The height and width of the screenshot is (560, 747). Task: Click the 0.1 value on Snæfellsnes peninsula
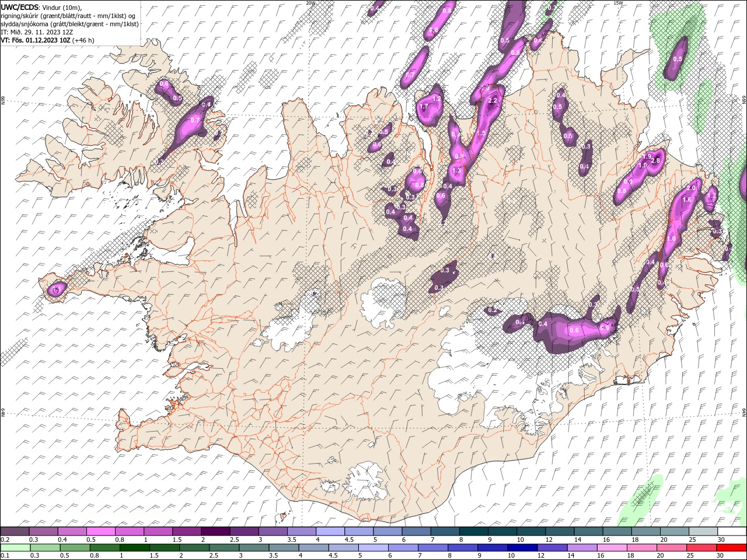57,289
